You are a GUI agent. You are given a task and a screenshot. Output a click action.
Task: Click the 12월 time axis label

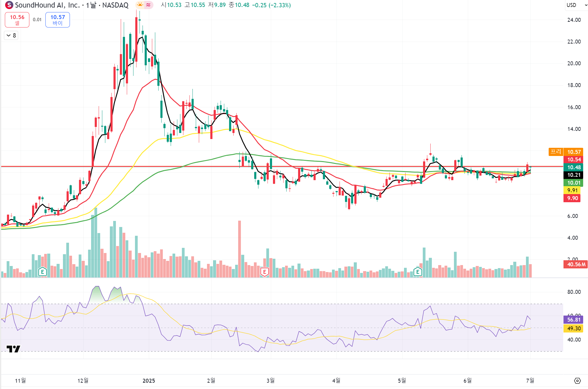(x=83, y=381)
